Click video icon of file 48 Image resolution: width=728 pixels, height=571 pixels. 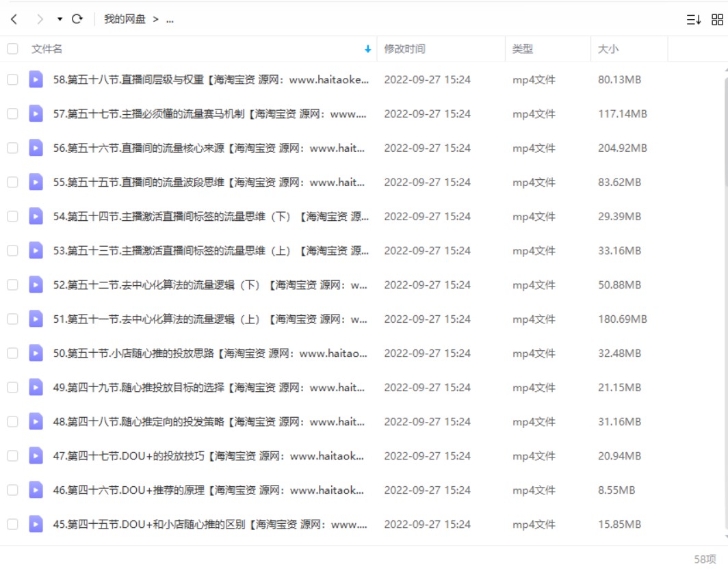pyautogui.click(x=36, y=422)
